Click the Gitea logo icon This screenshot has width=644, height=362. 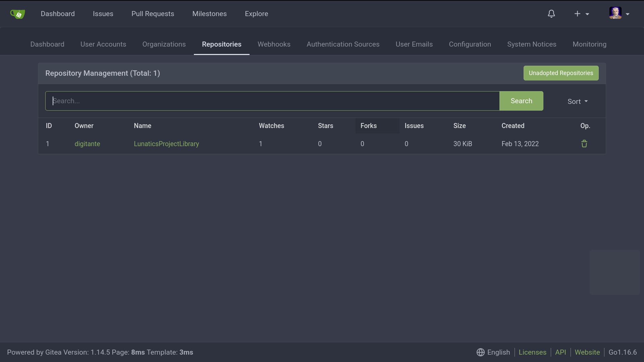tap(17, 14)
